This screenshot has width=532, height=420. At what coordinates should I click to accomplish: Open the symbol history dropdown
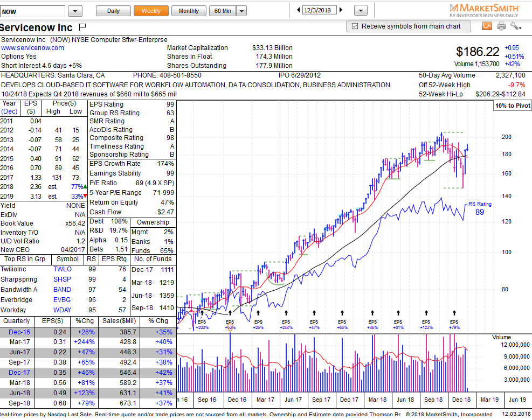tap(75, 11)
